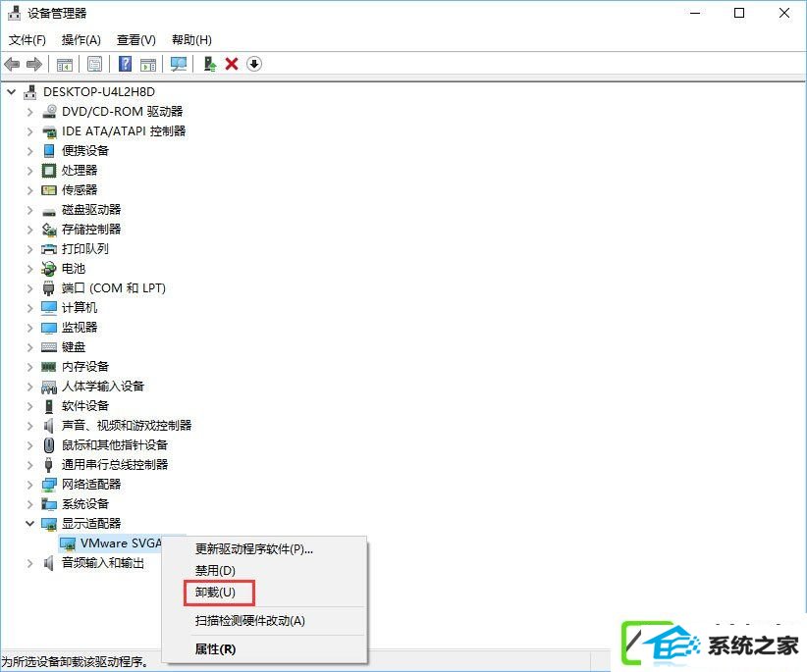Viewport: 807px width, 672px height.
Task: Click the update driver software toolbar icon
Action: coord(209,65)
